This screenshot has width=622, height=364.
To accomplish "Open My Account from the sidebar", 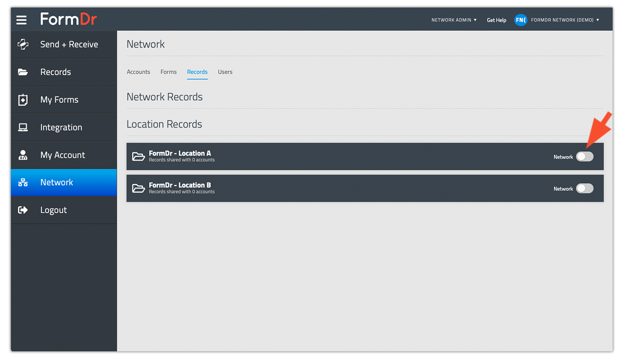I will click(64, 155).
